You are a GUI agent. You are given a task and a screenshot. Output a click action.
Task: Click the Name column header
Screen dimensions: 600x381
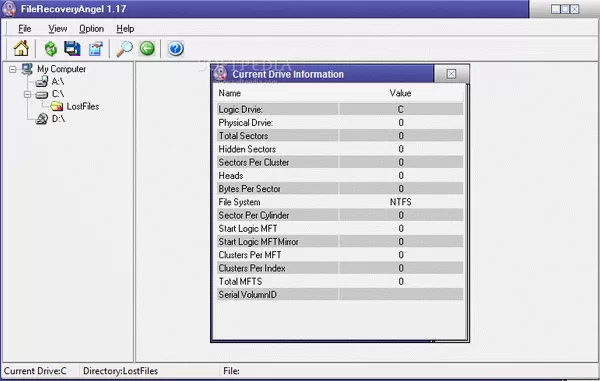[230, 93]
